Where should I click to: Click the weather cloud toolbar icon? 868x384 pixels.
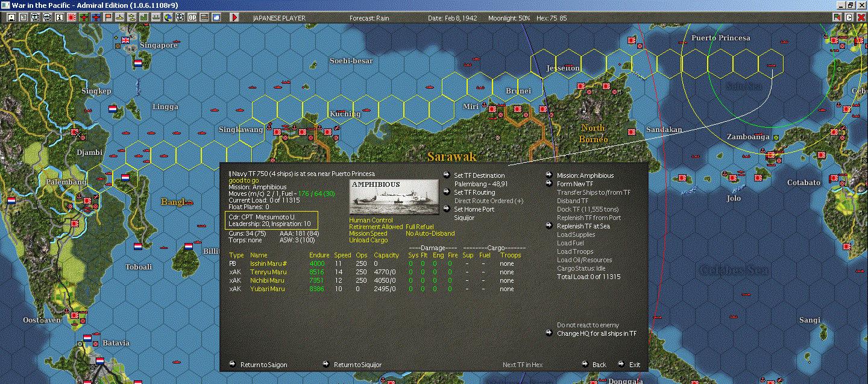point(216,17)
